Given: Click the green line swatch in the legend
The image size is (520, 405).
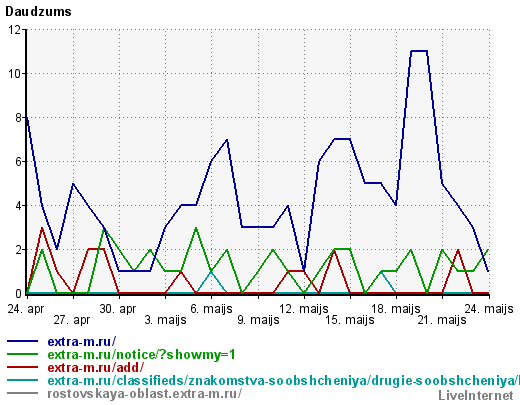Looking at the screenshot, I should coord(22,354).
